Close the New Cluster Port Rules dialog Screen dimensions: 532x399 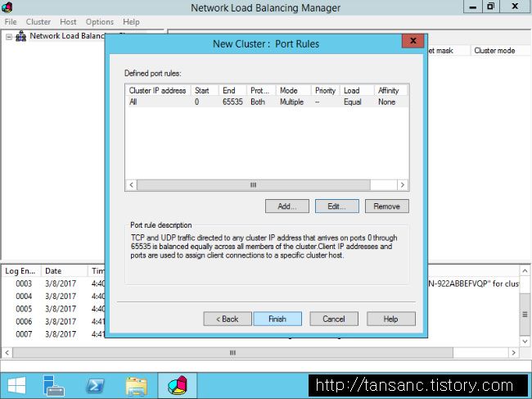[413, 41]
